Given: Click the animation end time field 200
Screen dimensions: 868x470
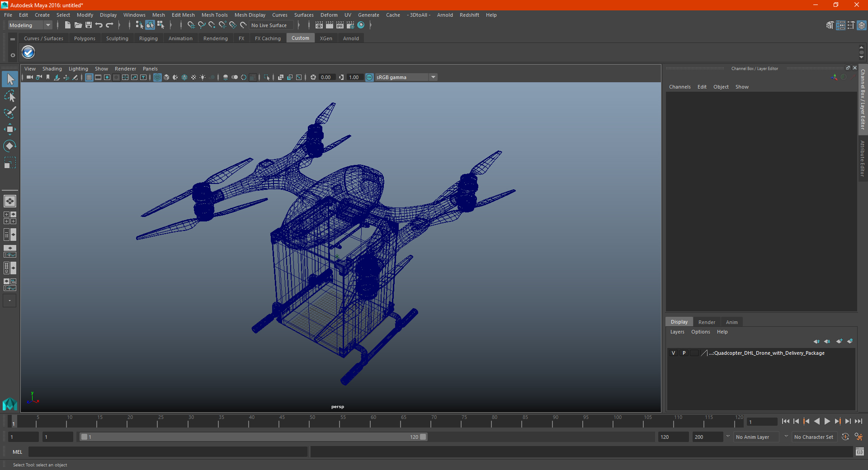Looking at the screenshot, I should pos(708,437).
